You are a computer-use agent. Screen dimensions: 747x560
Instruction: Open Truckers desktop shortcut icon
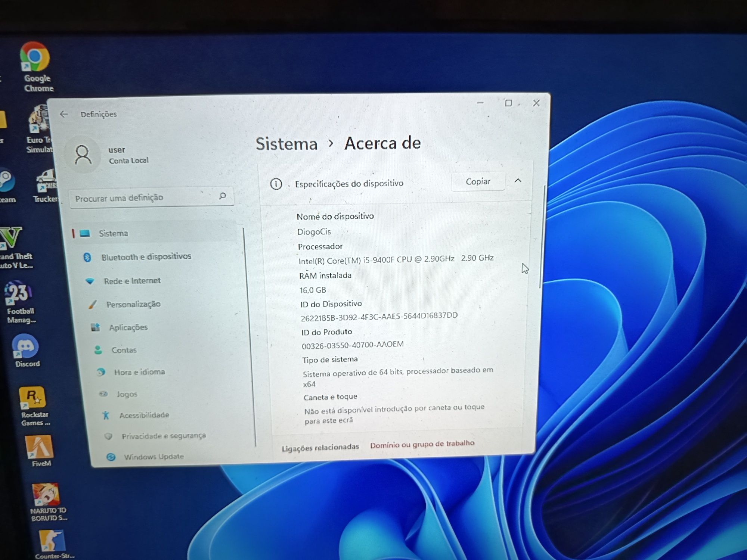[46, 186]
